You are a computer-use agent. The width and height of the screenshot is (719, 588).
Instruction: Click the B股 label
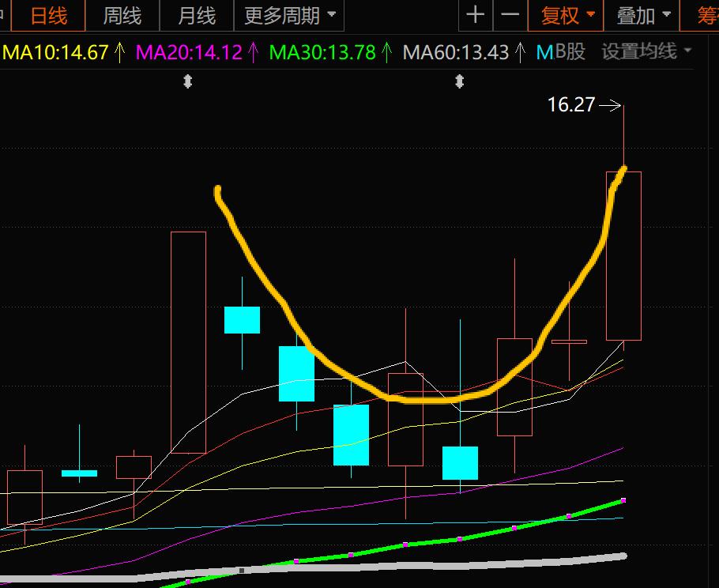(x=570, y=51)
